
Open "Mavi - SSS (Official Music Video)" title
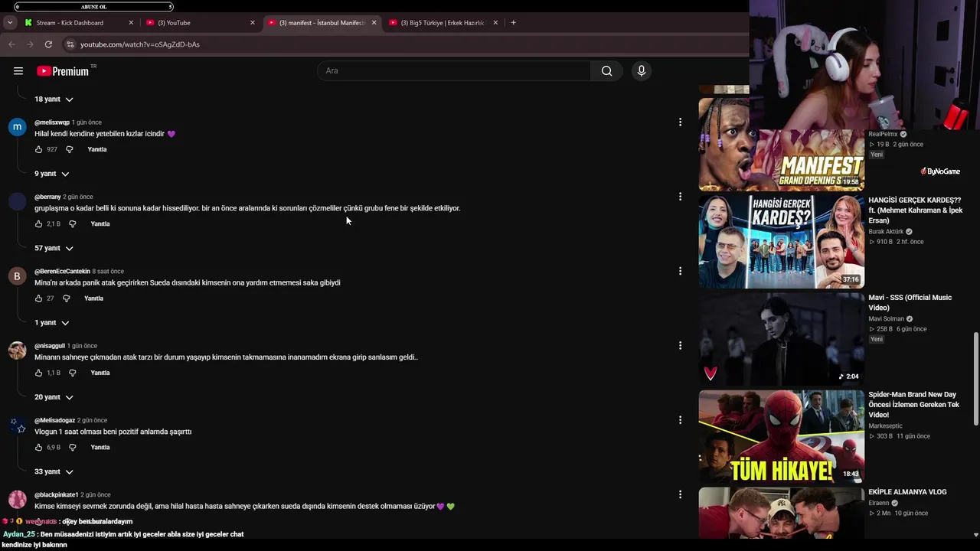pos(910,302)
